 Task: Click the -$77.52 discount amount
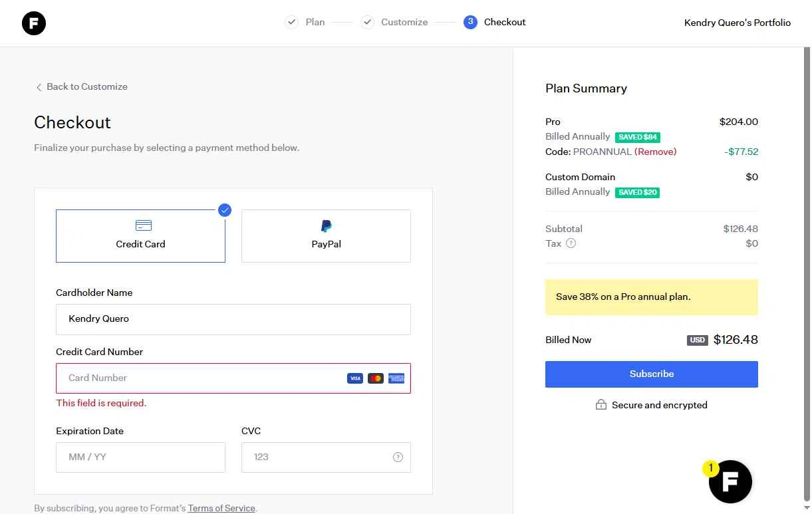pyautogui.click(x=742, y=152)
